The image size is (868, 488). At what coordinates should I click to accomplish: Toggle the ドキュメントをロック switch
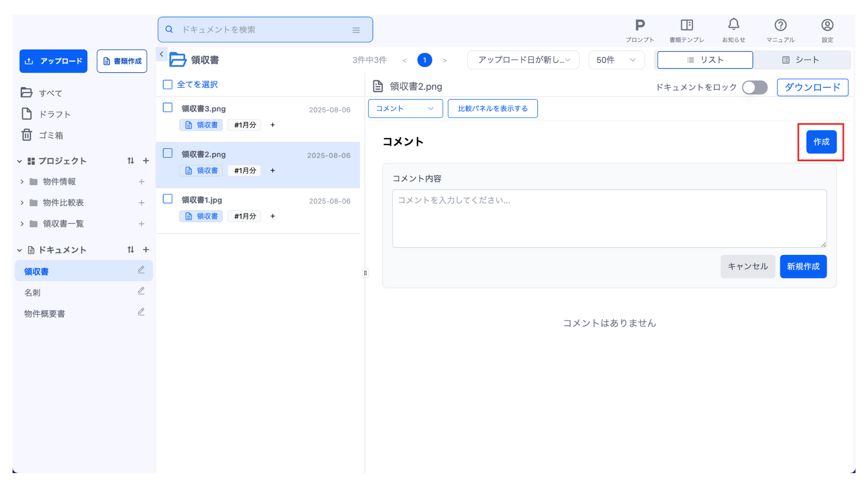click(x=755, y=87)
